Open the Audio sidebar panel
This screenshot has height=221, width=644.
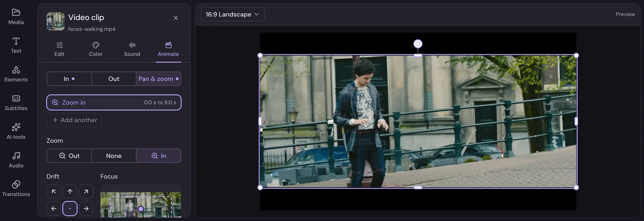click(16, 160)
